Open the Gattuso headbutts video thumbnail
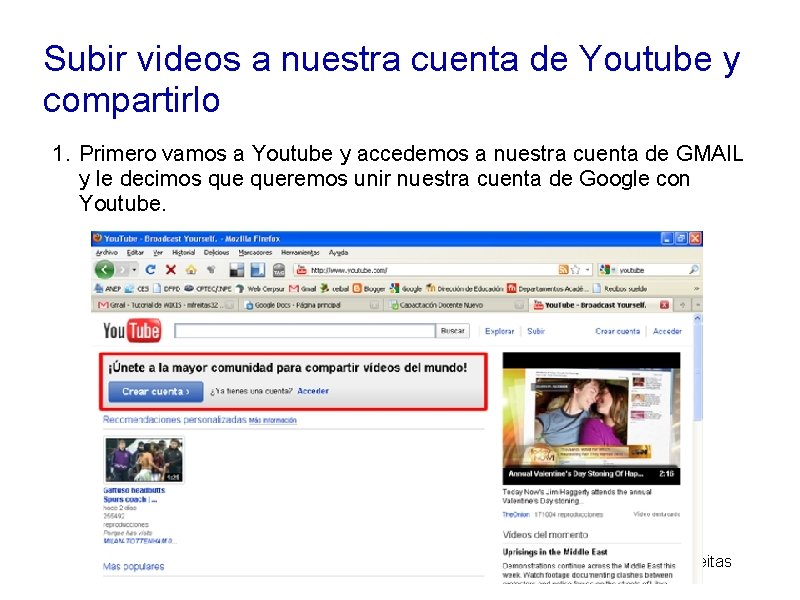 coord(144,460)
